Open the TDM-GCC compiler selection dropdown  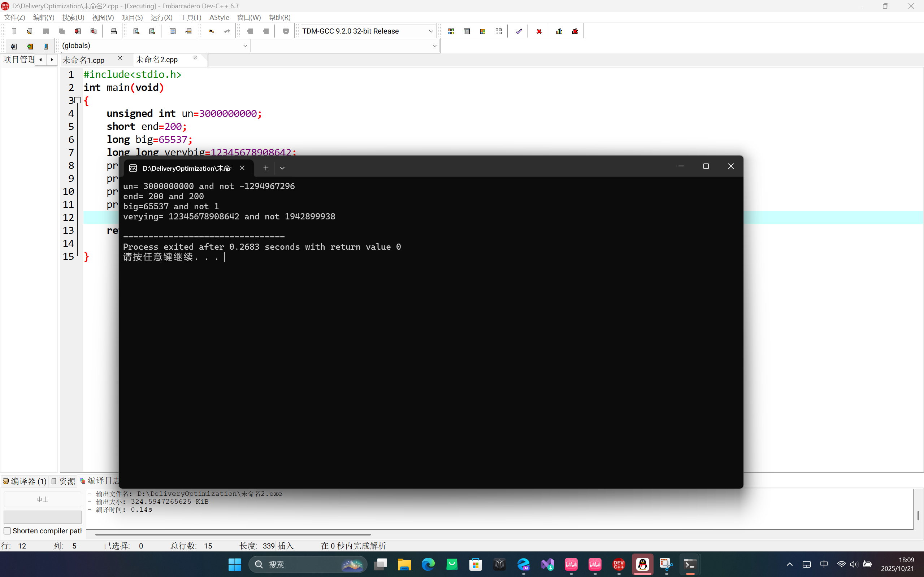431,31
